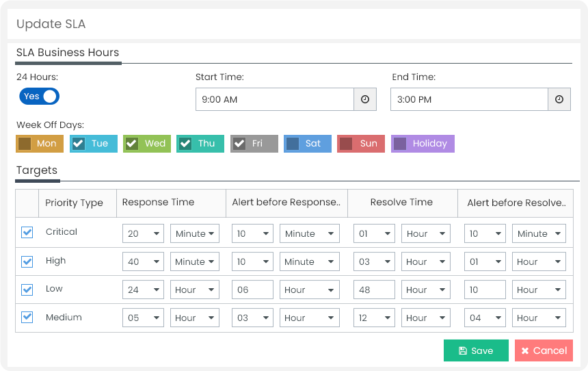The width and height of the screenshot is (588, 371).
Task: Uncheck the Tue week off day
Action: coord(79,144)
